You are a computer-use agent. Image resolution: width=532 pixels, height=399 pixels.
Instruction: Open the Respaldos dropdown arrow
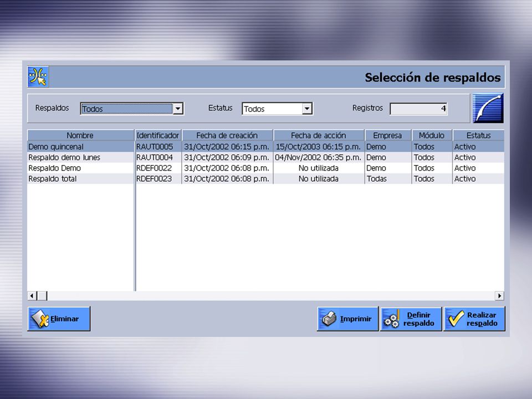(x=178, y=109)
